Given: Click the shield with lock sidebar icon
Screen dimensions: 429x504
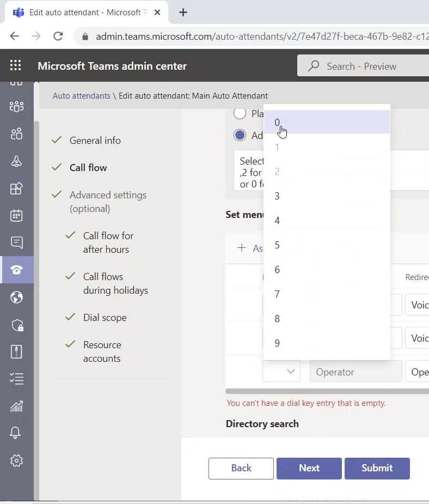Looking at the screenshot, I should coord(16,325).
